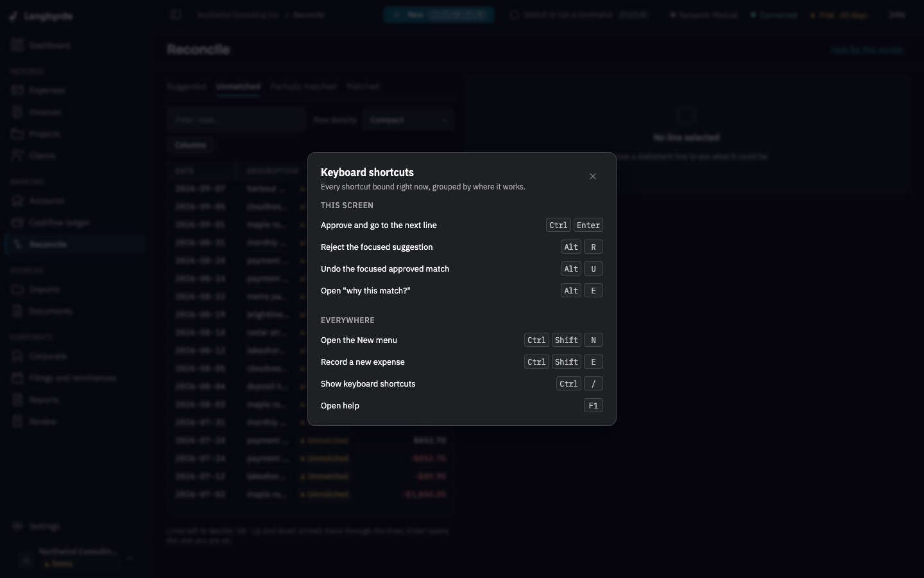
Task: Select "Record a new expense" label
Action: [363, 362]
